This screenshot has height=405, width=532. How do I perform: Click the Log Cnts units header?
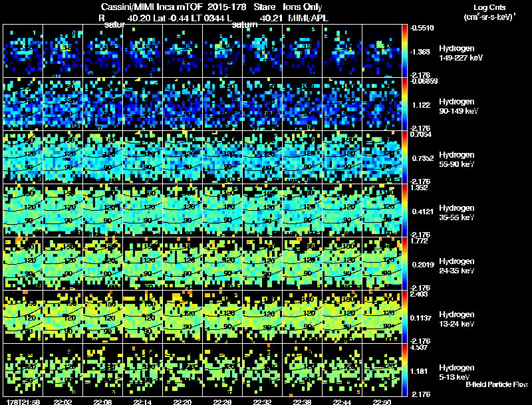click(489, 12)
